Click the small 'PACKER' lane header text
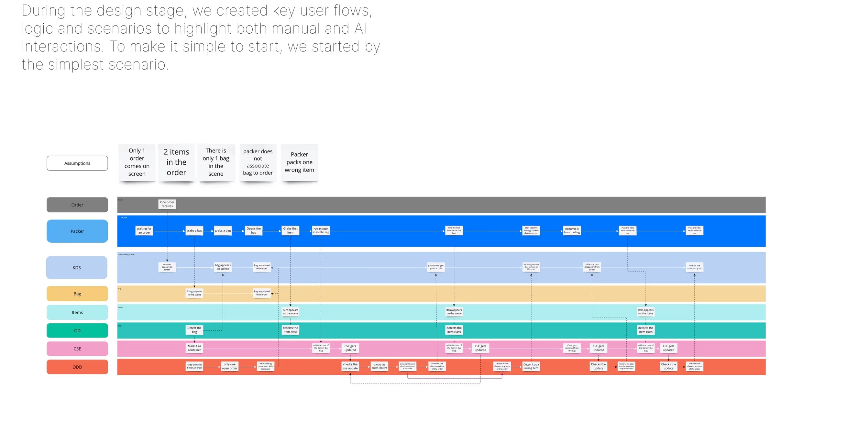Screen dimensions: 868x421 click(x=124, y=218)
